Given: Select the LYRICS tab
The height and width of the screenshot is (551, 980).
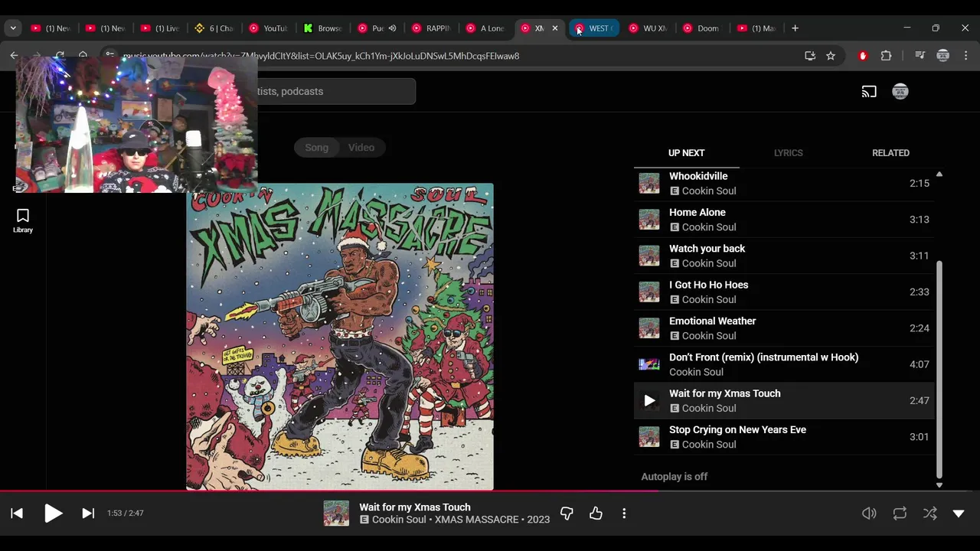Looking at the screenshot, I should click(x=788, y=153).
